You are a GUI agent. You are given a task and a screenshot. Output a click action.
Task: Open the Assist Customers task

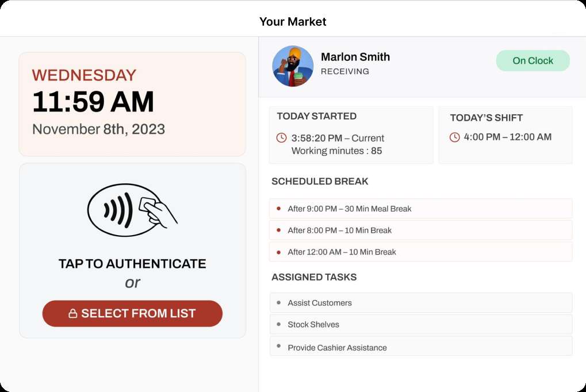pos(421,303)
